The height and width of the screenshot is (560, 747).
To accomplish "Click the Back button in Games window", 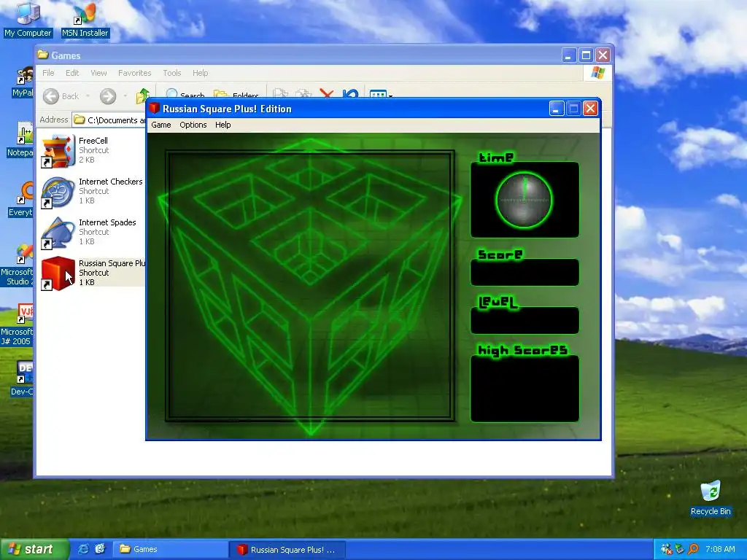I will 61,96.
